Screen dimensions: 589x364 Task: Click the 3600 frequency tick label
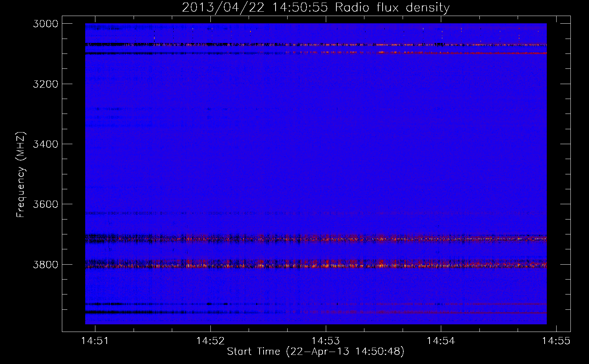[46, 204]
